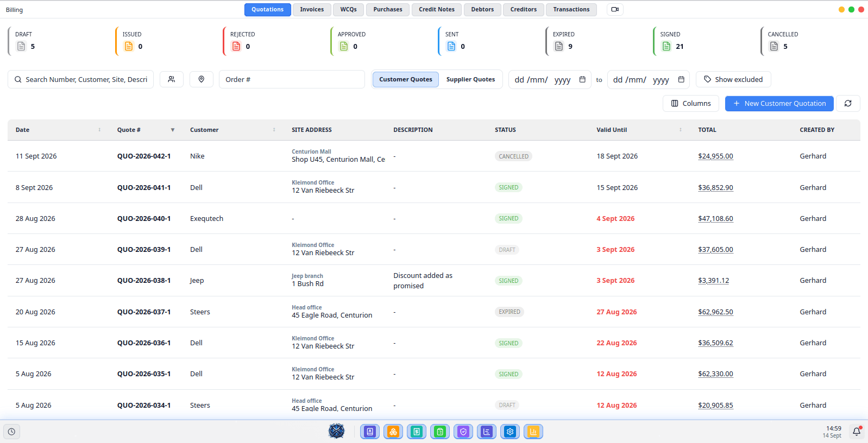Switch to Customer Quotes view
This screenshot has height=443, width=868.
tap(406, 79)
